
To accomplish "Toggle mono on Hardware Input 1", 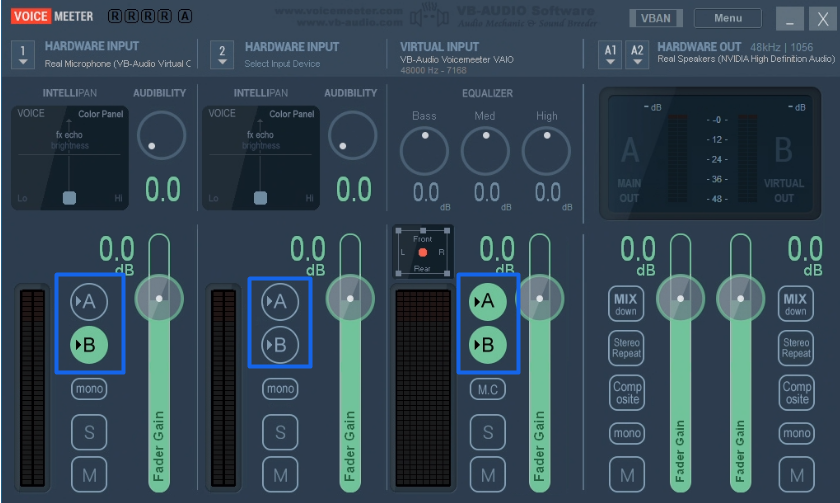I will click(89, 389).
